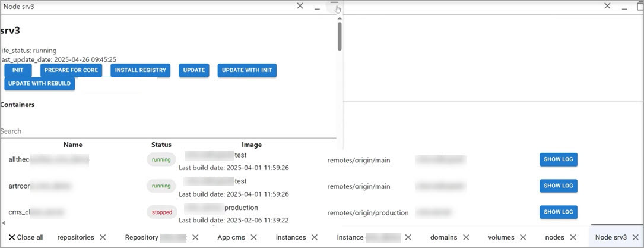Click the Status column header
Image resolution: width=644 pixels, height=248 pixels.
161,145
